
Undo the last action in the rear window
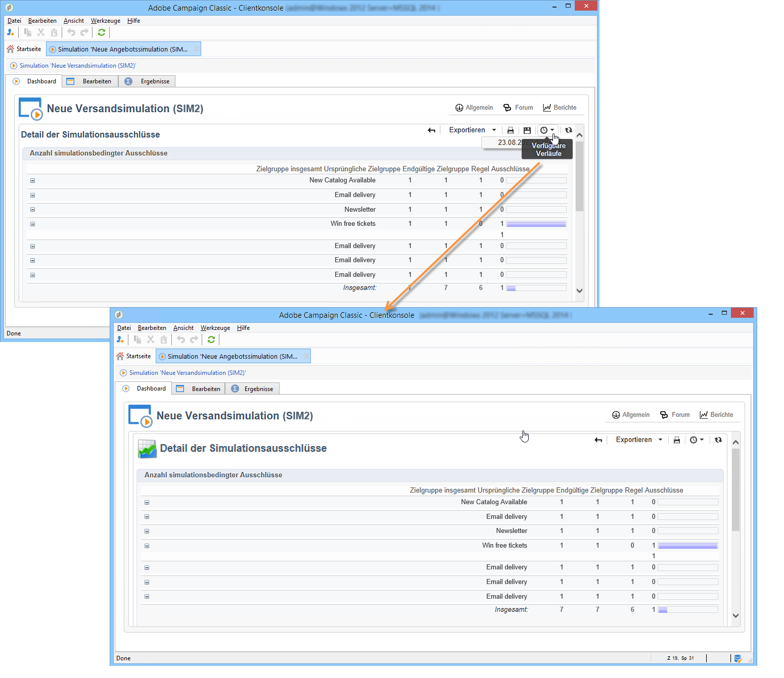coord(71,32)
